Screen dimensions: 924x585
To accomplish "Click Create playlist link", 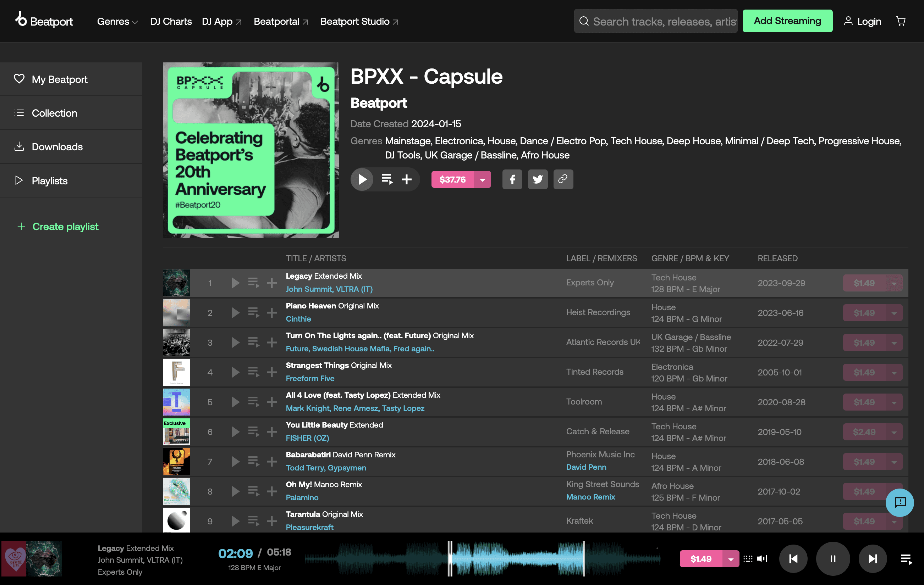I will point(57,227).
